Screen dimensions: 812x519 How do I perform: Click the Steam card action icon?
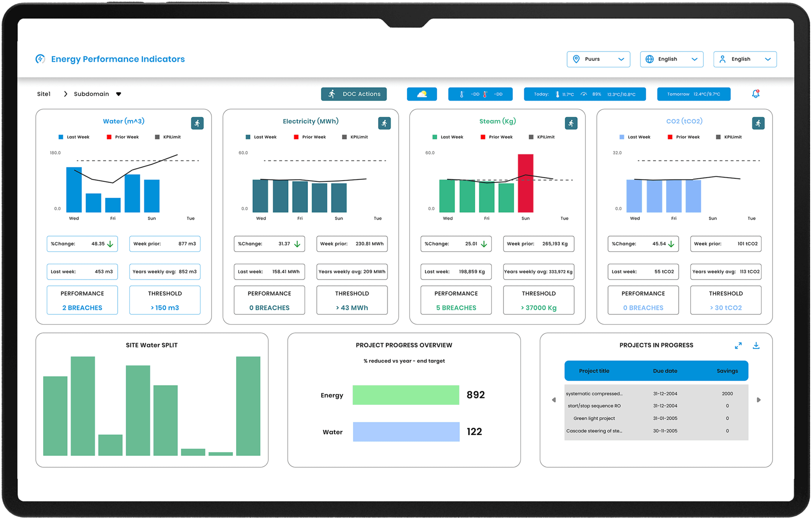[571, 123]
